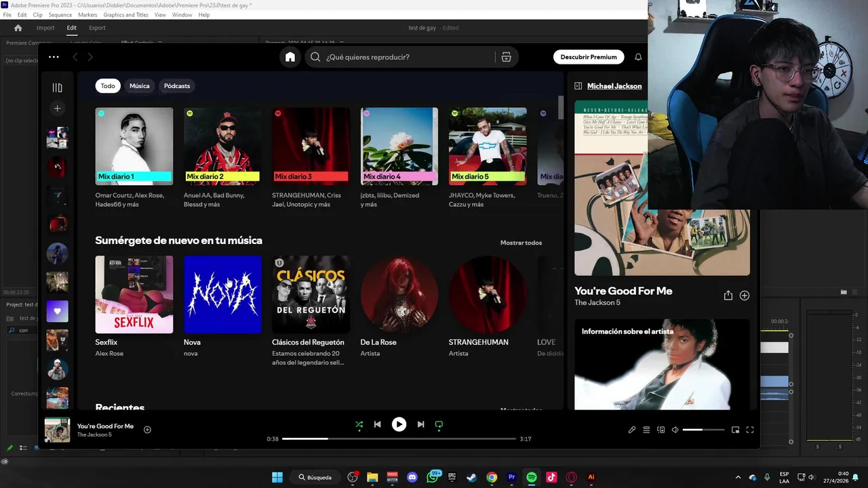868x488 pixels.
Task: Enter Spotify full screen mode
Action: (750, 430)
